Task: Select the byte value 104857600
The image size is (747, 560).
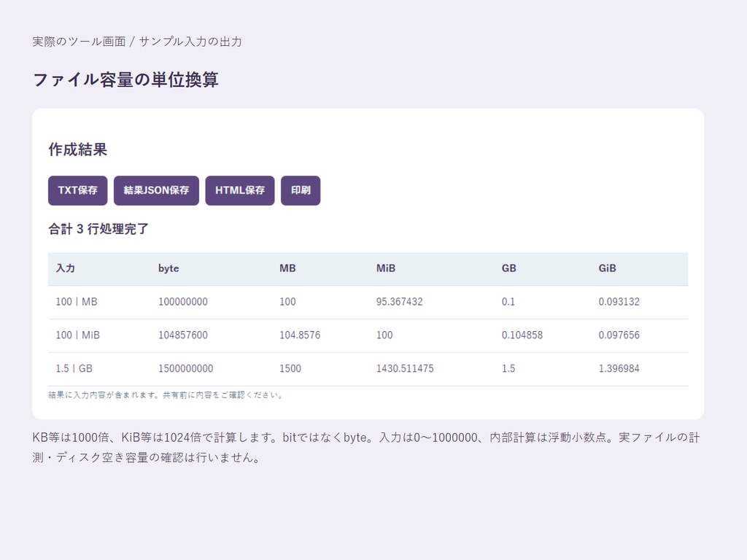Action: click(183, 335)
